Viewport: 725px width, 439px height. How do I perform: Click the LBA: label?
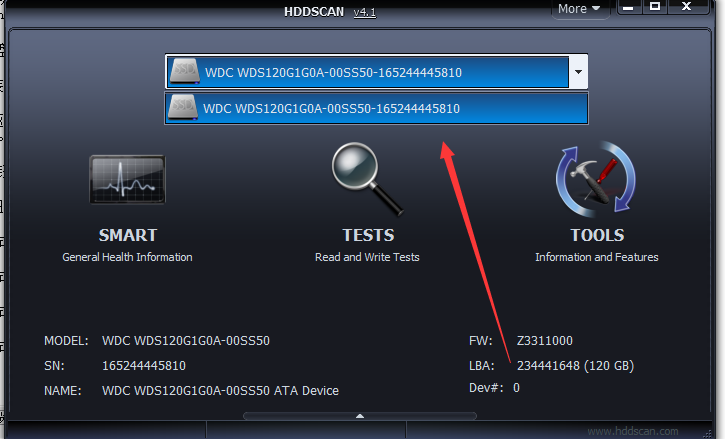(x=481, y=366)
